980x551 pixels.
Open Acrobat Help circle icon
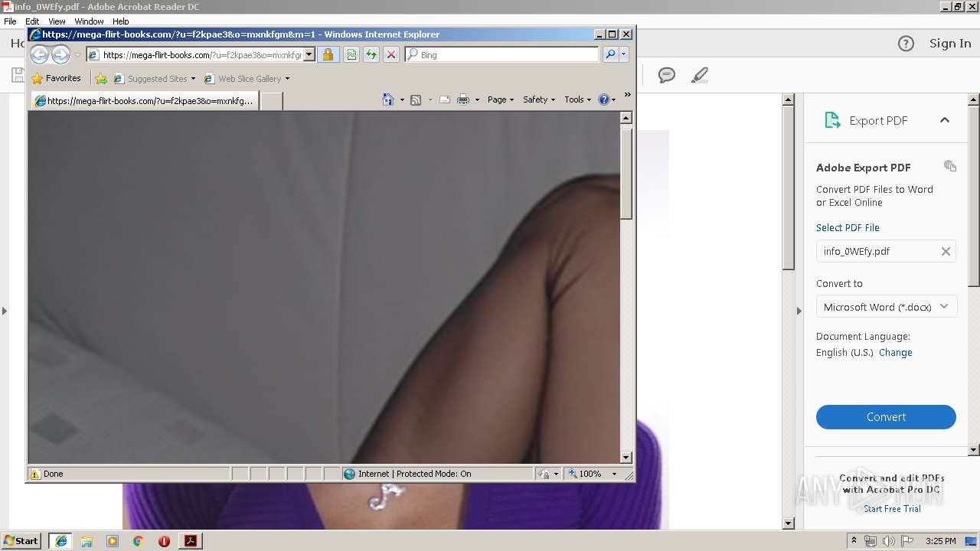[x=906, y=44]
